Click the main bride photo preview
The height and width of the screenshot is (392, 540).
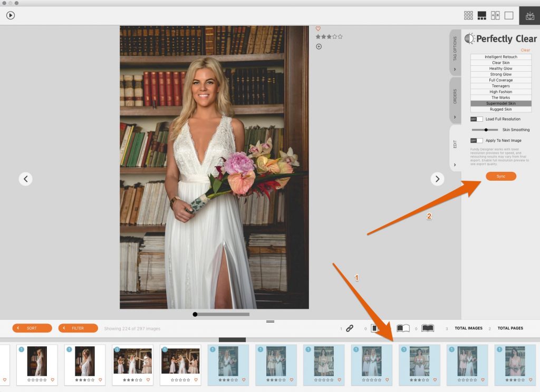[214, 167]
